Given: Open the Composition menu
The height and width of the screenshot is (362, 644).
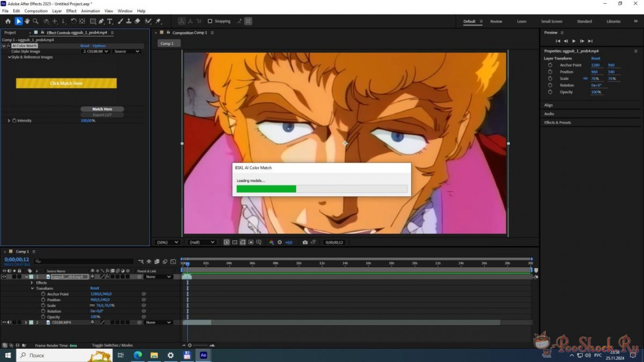Looking at the screenshot, I should pos(36,11).
